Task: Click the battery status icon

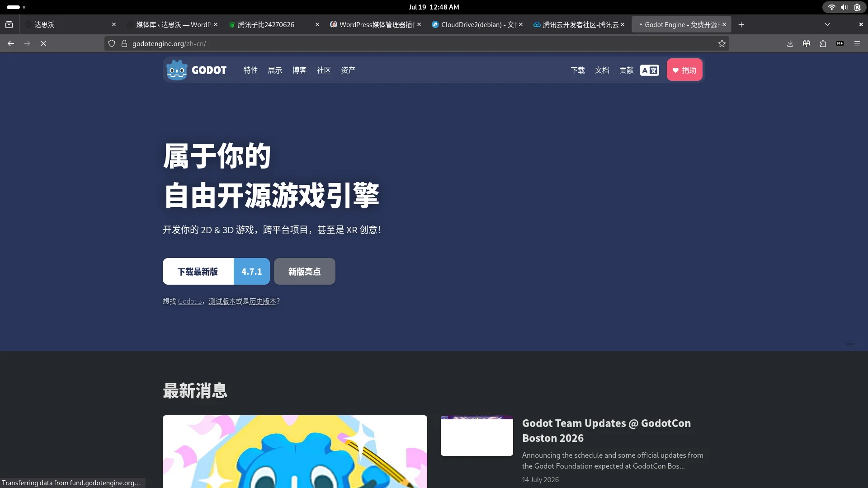Action: [x=857, y=7]
